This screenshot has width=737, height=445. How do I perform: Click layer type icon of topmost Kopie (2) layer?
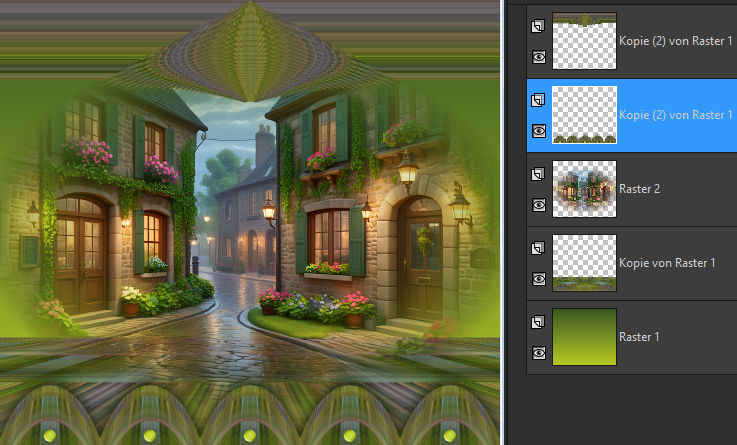[x=539, y=26]
